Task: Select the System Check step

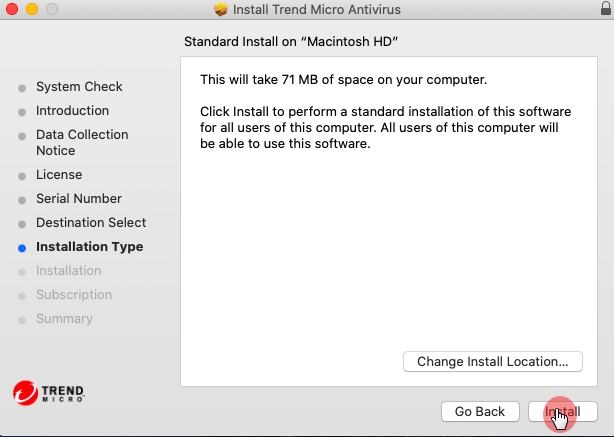Action: point(79,87)
